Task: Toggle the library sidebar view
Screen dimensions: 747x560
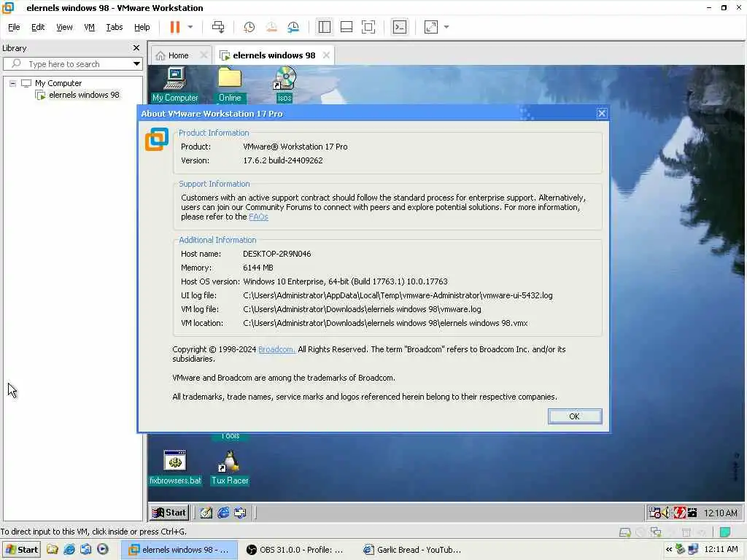Action: 324,27
